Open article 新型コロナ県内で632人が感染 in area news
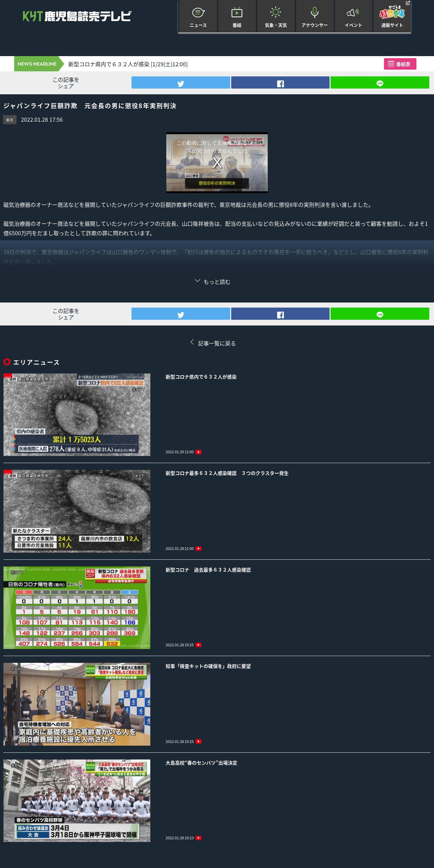 201,377
